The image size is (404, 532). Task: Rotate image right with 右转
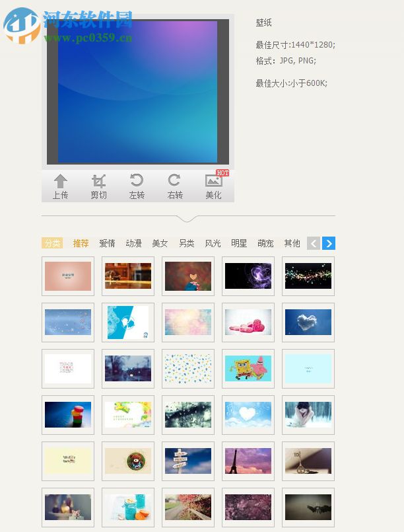(x=175, y=187)
